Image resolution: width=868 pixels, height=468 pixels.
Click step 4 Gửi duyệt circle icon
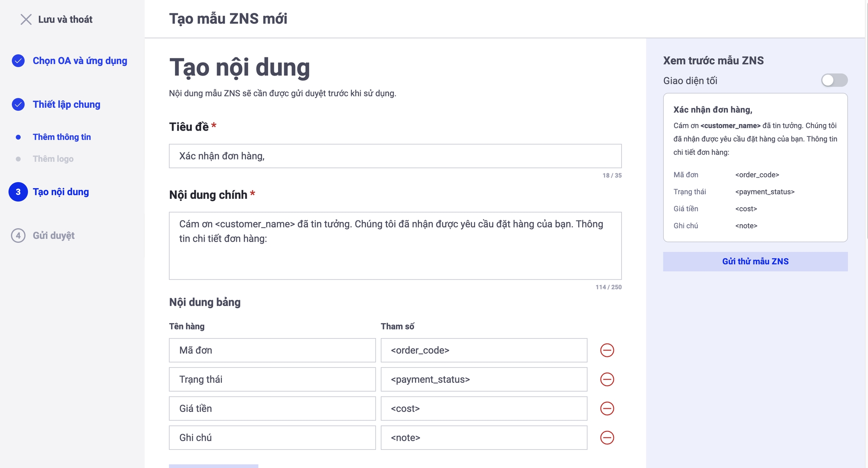18,235
